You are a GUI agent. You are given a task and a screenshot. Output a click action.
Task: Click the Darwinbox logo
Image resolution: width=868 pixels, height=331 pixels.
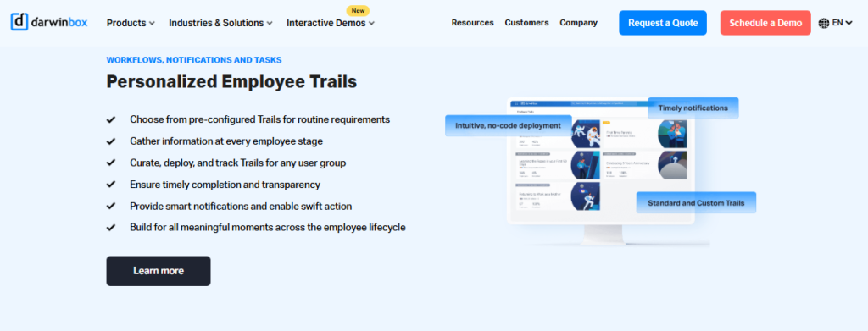(48, 22)
